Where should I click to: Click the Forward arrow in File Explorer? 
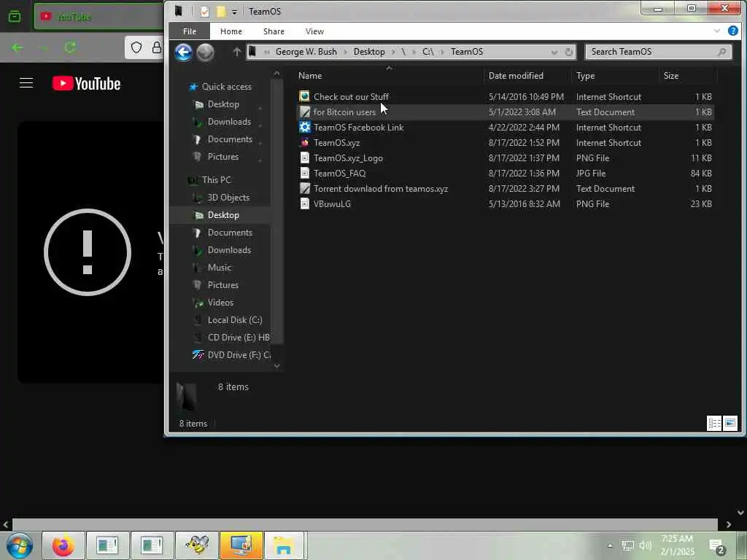tap(205, 52)
